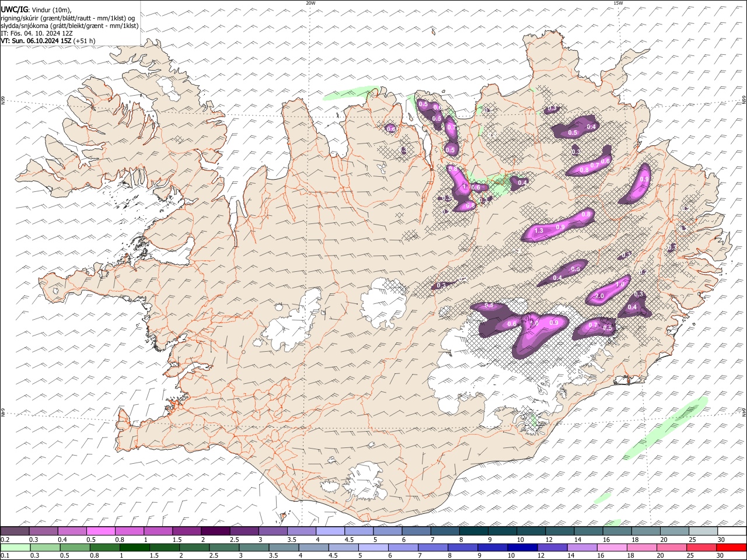747x560 pixels.
Task: Click the '4.5' label in upper legend
Action: coord(349,540)
